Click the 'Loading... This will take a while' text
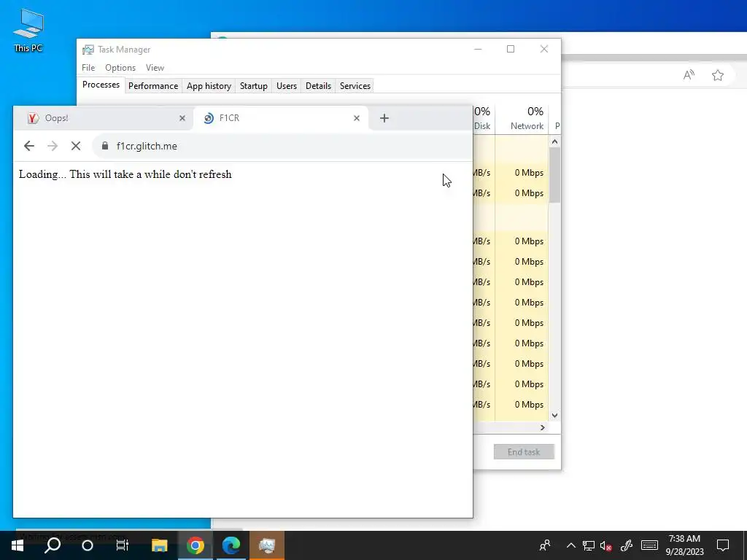The width and height of the screenshot is (747, 560). click(125, 174)
